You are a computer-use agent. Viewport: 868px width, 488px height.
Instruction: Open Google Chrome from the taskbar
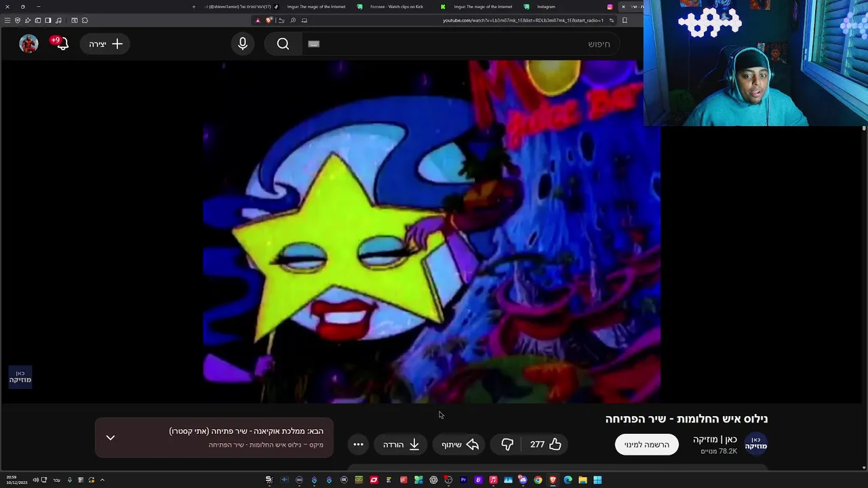tap(538, 480)
